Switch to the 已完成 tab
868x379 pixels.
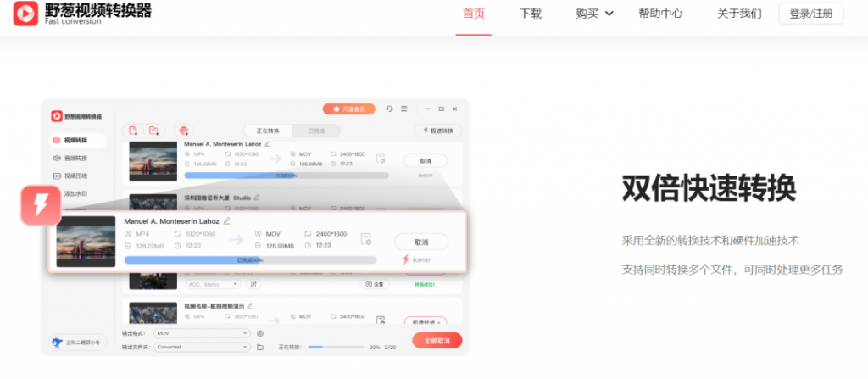pyautogui.click(x=316, y=131)
